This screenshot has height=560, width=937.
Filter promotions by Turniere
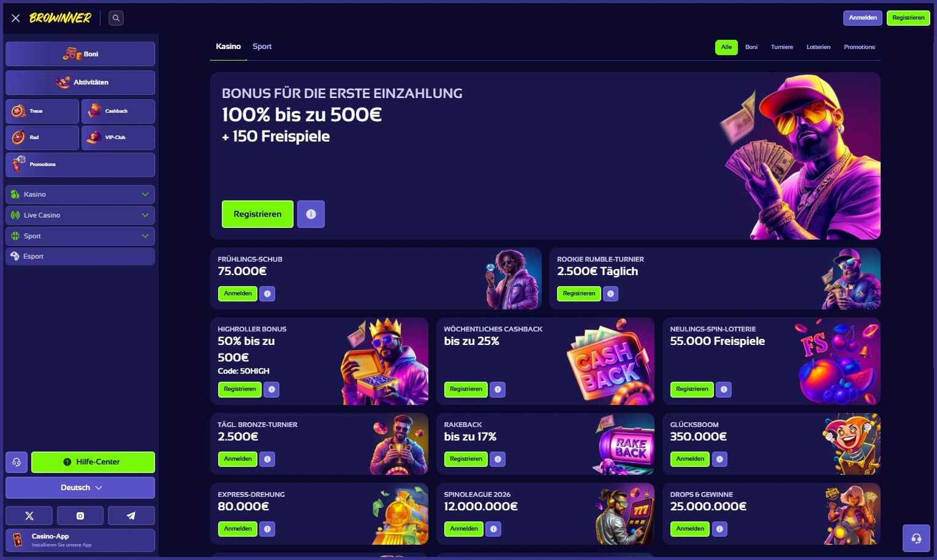point(782,47)
